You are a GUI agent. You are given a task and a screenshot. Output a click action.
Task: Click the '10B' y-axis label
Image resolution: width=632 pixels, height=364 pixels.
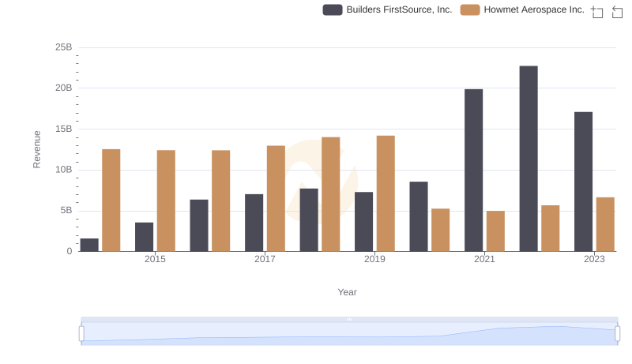(64, 170)
